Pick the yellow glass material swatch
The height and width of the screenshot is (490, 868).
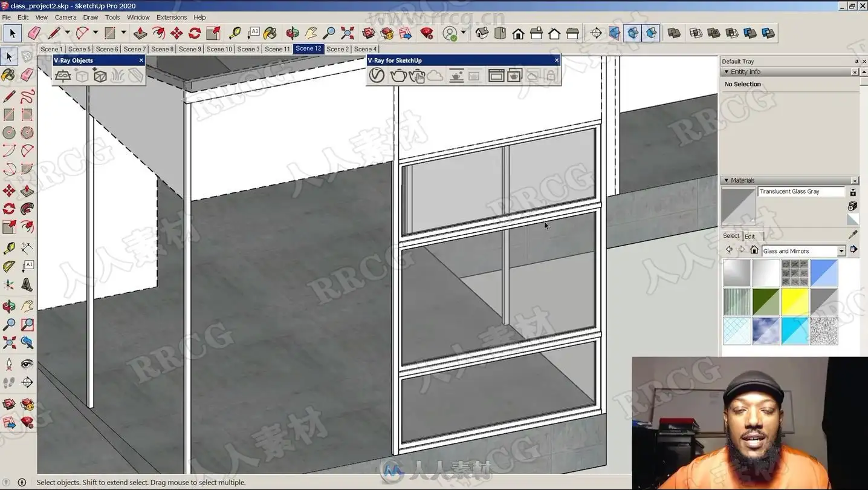tap(794, 302)
